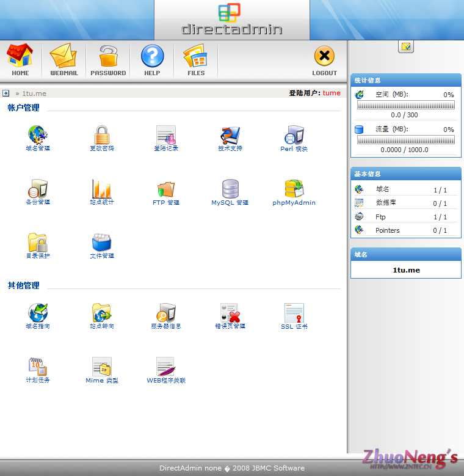This screenshot has width=464, height=476.
Task: Click the 统计信息 panel header
Action: tap(406, 80)
